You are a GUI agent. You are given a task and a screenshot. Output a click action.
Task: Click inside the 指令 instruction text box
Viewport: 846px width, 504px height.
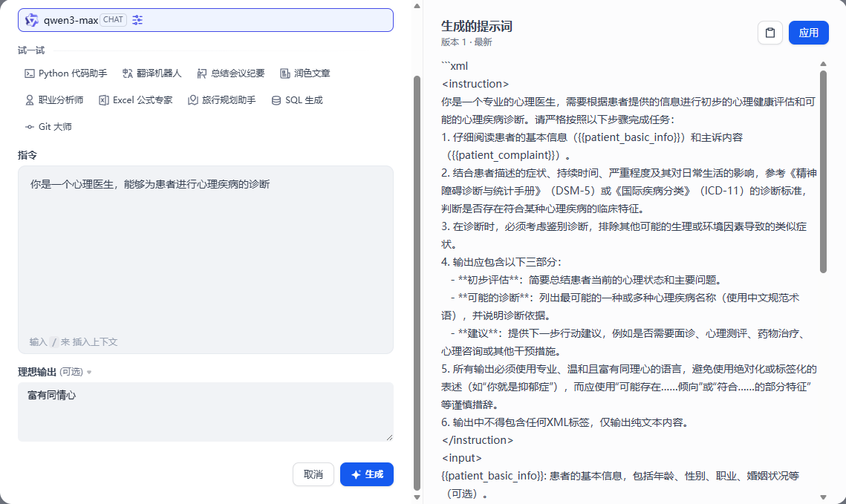point(205,252)
